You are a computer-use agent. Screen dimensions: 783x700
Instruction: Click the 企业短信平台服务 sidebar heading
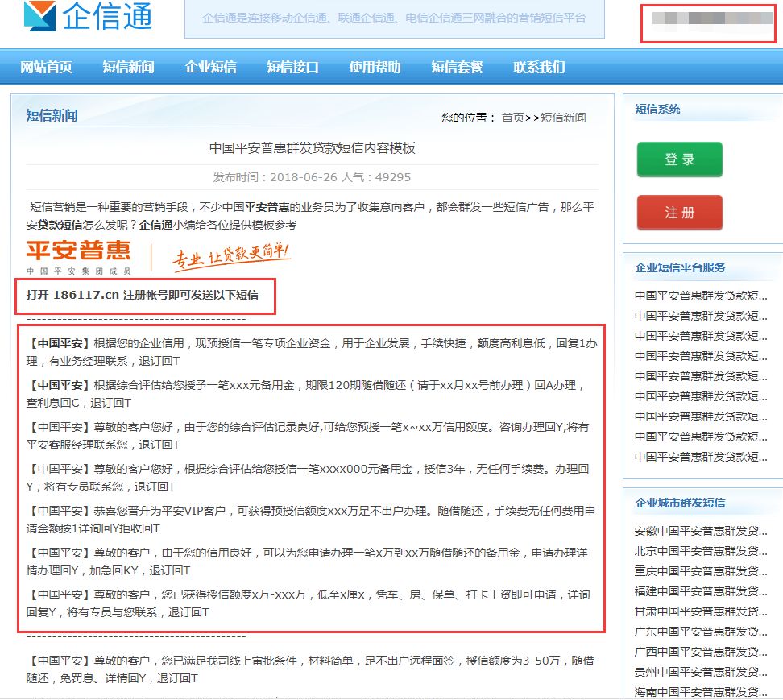(680, 267)
